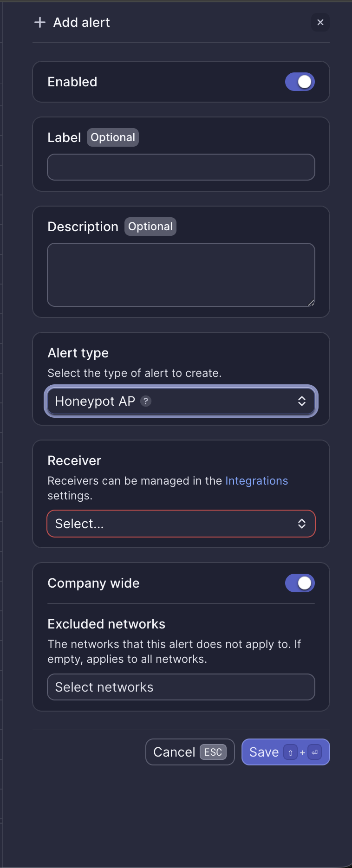
Task: Turn off the Company wide toggle
Action: (x=300, y=583)
